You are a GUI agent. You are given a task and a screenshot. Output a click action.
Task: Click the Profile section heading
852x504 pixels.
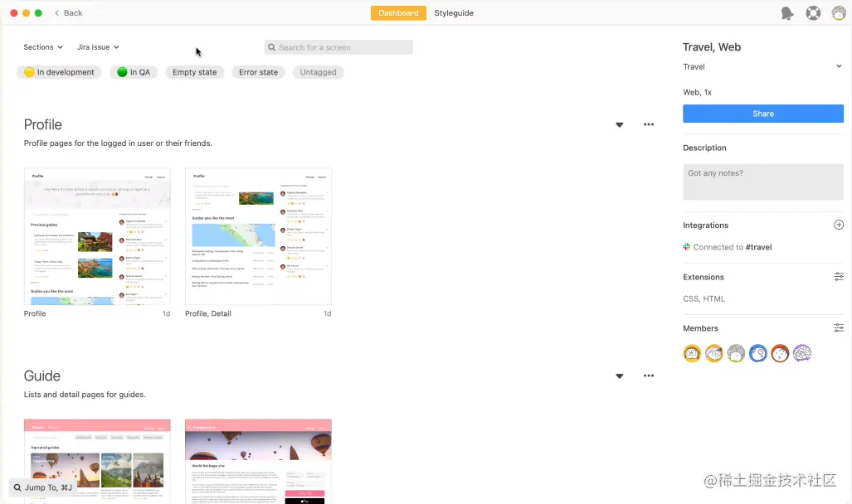tap(43, 124)
